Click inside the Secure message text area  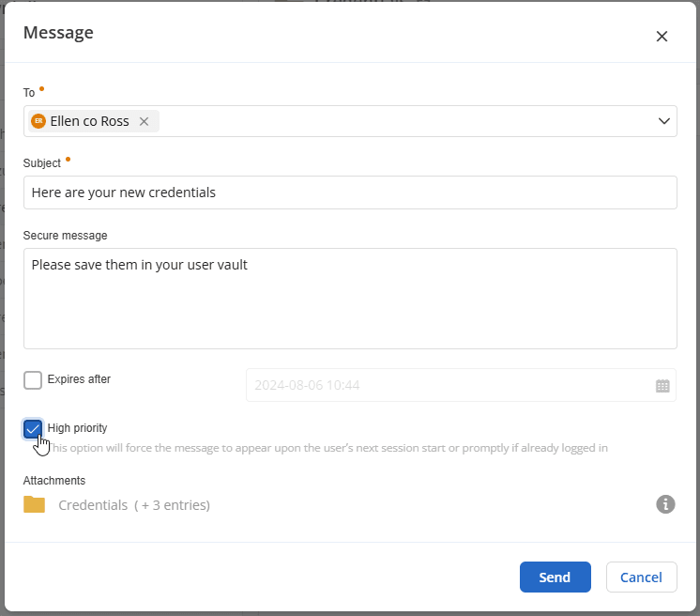click(350, 299)
